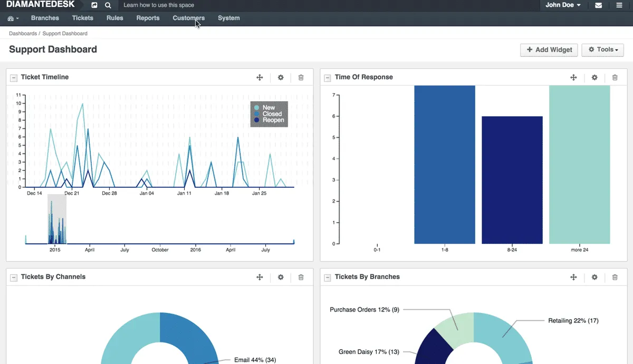Open the Reports menu

click(x=148, y=18)
